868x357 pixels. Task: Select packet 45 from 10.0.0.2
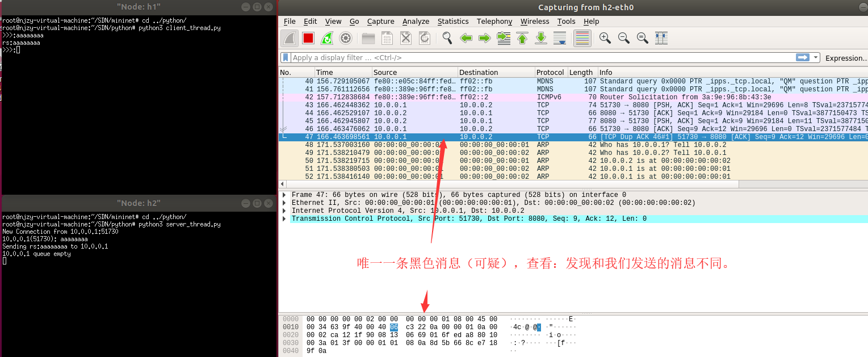573,121
